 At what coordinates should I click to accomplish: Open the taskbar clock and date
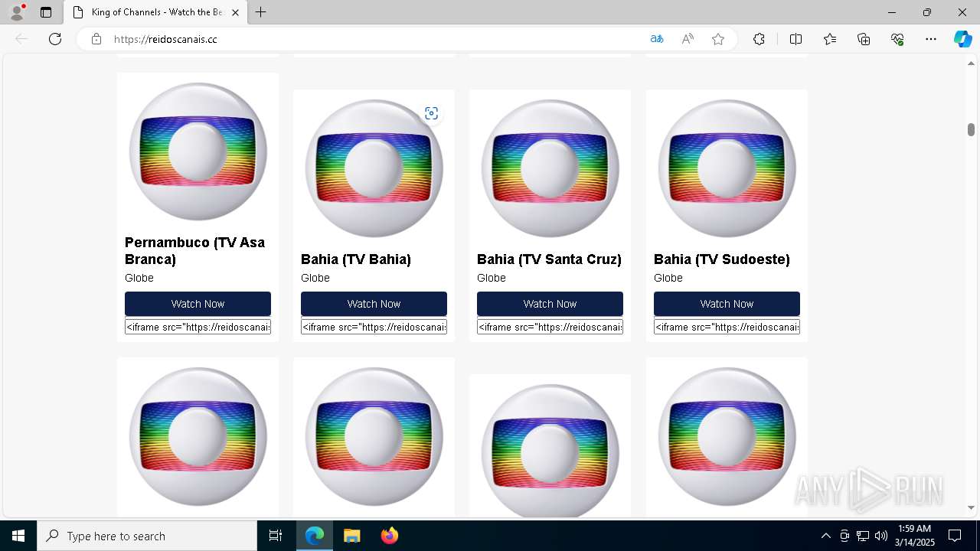point(914,536)
